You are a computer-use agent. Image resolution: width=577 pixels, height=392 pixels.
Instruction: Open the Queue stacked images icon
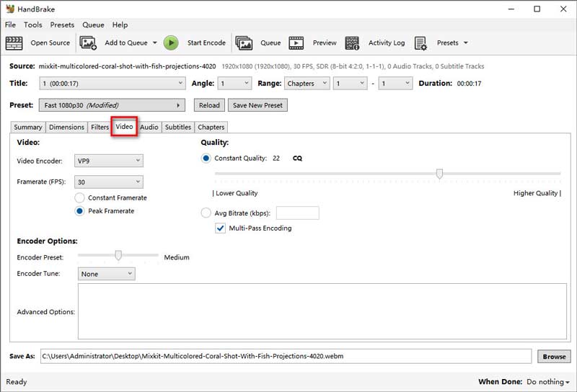click(x=244, y=43)
